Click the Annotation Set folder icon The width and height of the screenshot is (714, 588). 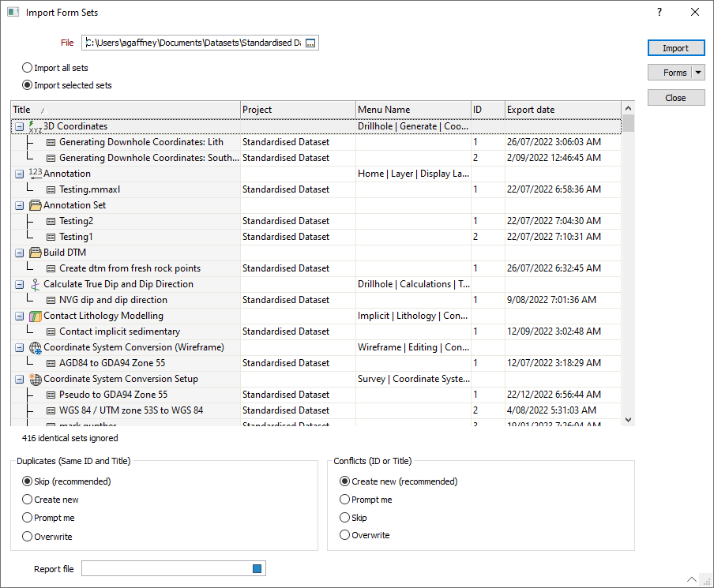pyautogui.click(x=35, y=205)
